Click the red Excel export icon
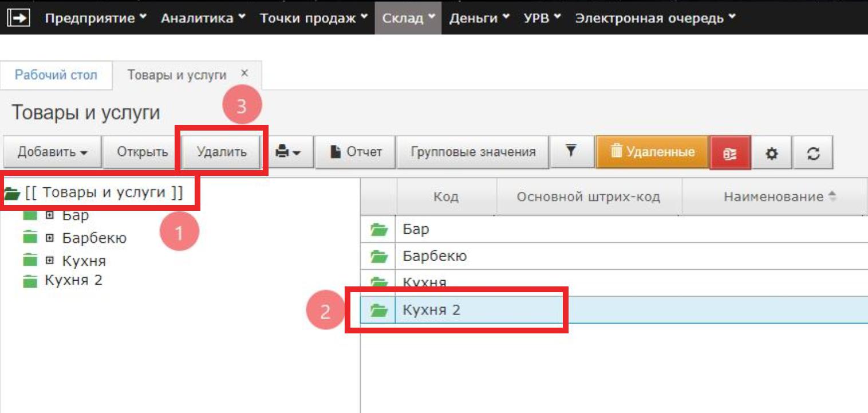Image resolution: width=868 pixels, height=413 pixels. tap(729, 153)
